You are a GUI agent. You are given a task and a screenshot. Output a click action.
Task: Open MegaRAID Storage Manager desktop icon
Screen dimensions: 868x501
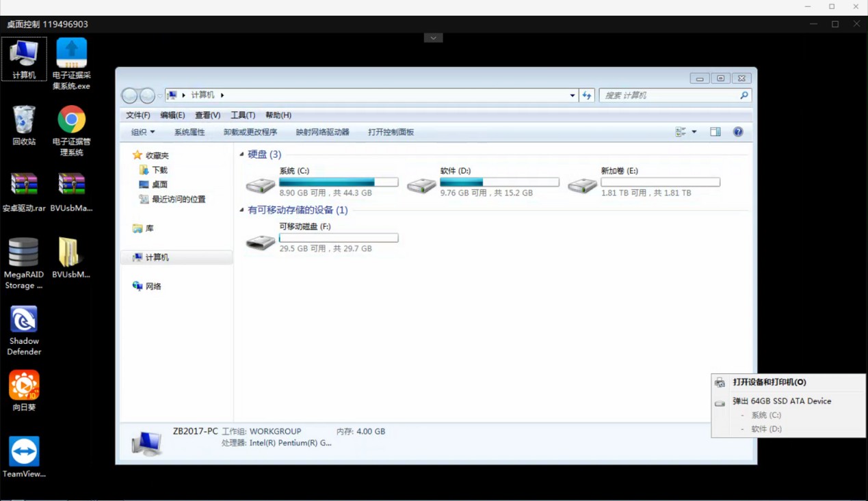point(24,253)
